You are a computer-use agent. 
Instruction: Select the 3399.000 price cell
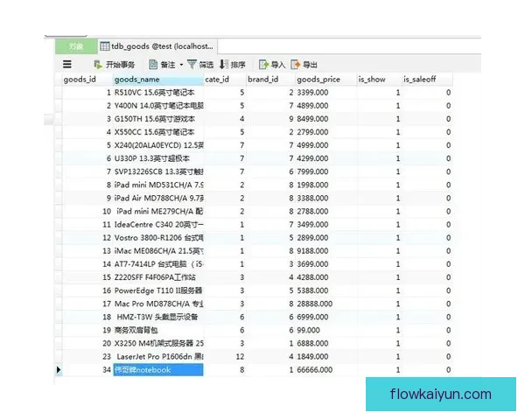click(326, 93)
